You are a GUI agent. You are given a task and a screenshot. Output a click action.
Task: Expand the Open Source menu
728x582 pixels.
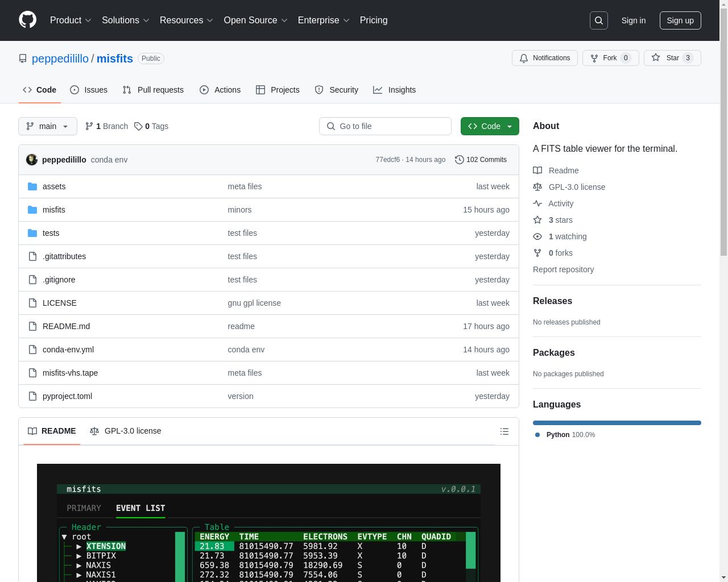(x=255, y=20)
